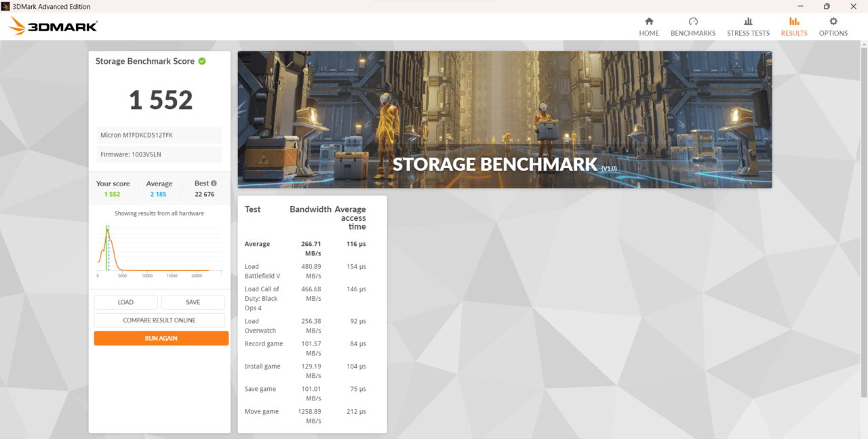Click the green validation checkmark beside score title
This screenshot has height=439, width=868.
tap(202, 61)
